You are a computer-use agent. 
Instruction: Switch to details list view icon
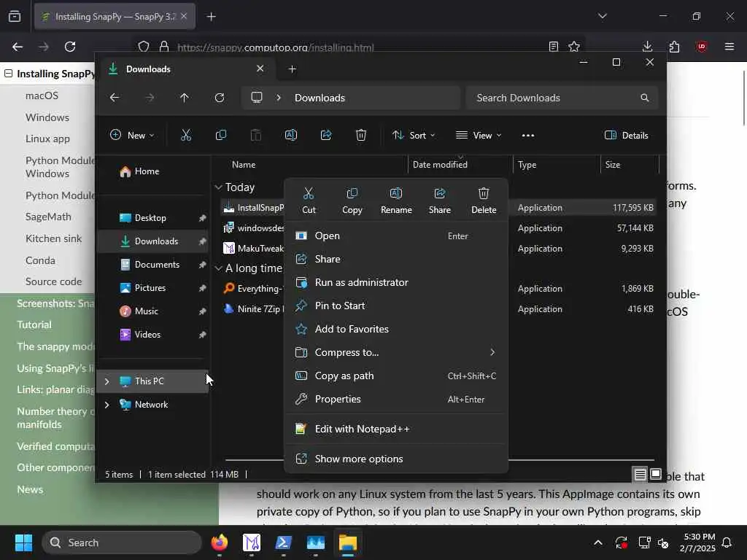click(640, 474)
